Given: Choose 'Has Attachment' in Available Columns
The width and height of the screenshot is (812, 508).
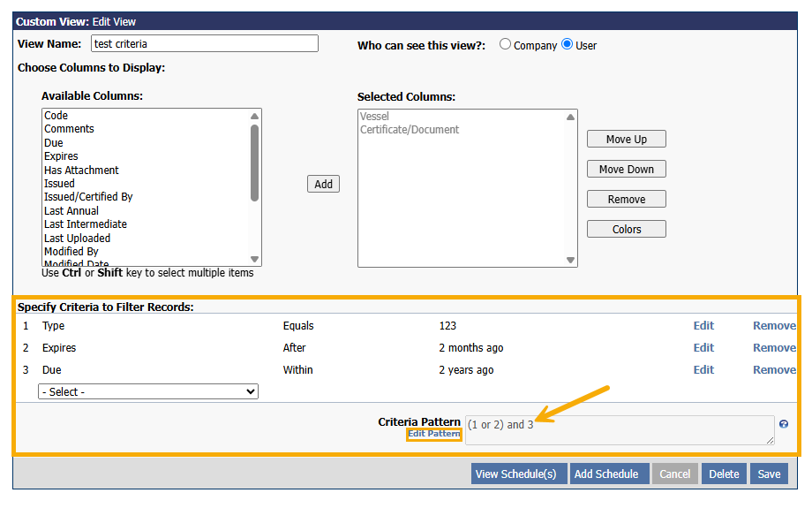Looking at the screenshot, I should click(x=81, y=170).
